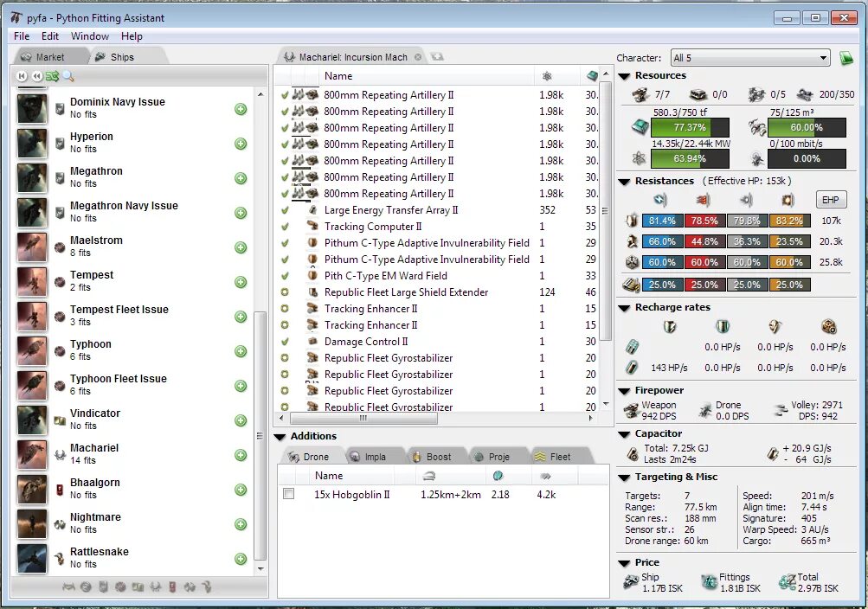The image size is (868, 609).
Task: Toggle Blood Raiders faction filter at bottom
Action: [173, 587]
